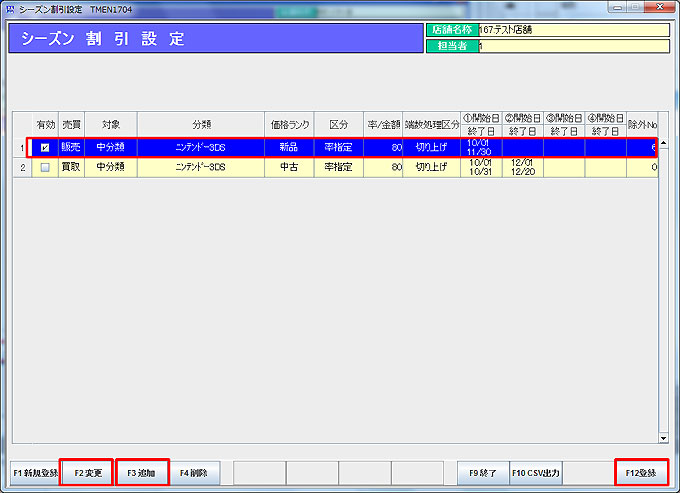Select the 分類 column header
This screenshot has width=680, height=493.
201,124
